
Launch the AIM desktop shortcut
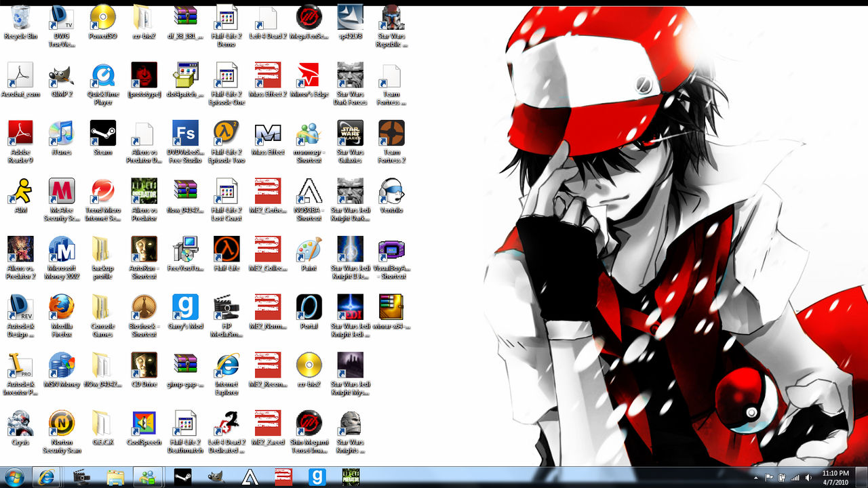[20, 197]
